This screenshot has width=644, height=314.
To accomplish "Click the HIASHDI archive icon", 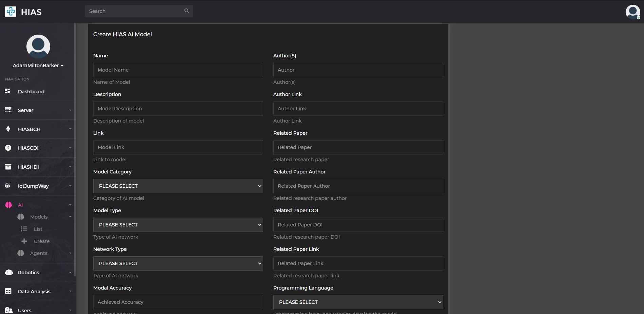I will point(8,167).
